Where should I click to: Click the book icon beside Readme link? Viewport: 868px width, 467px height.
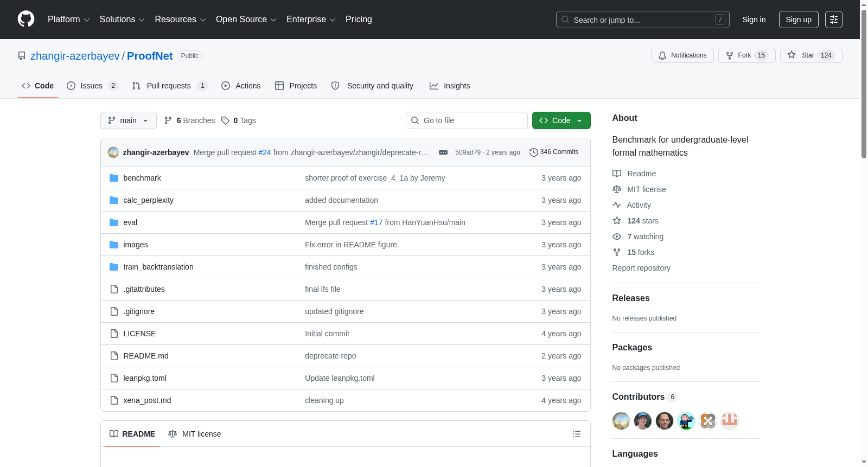pyautogui.click(x=617, y=174)
